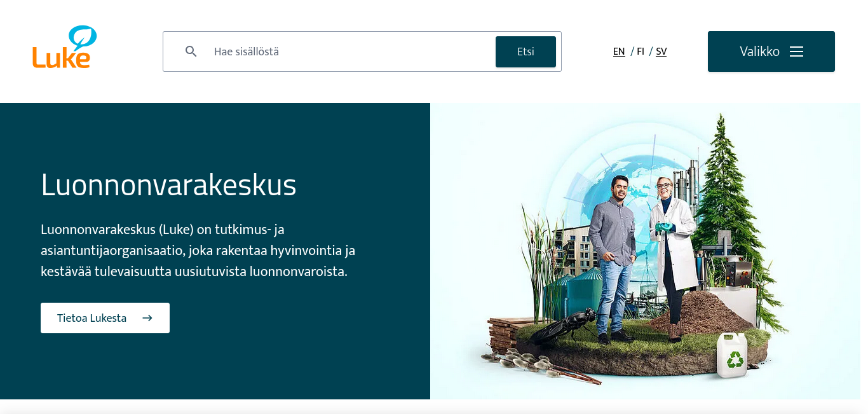Open the Tietoa Lukesta link

point(105,318)
